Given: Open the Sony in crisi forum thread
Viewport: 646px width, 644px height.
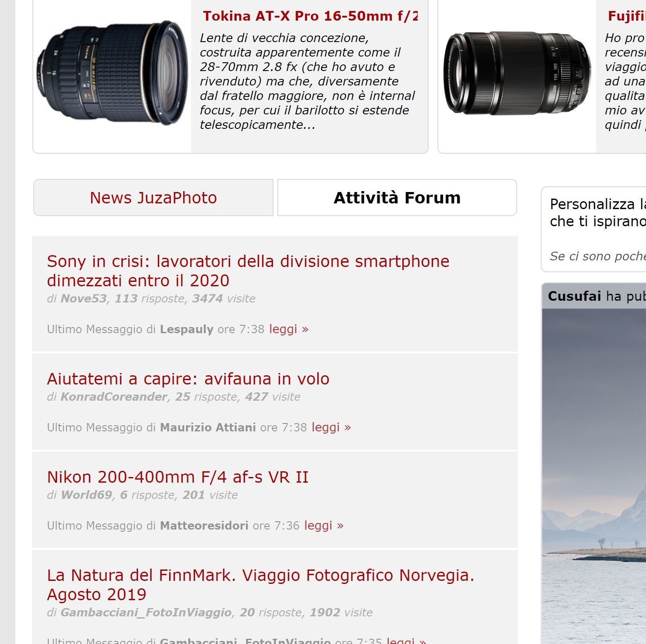Looking at the screenshot, I should pos(248,271).
